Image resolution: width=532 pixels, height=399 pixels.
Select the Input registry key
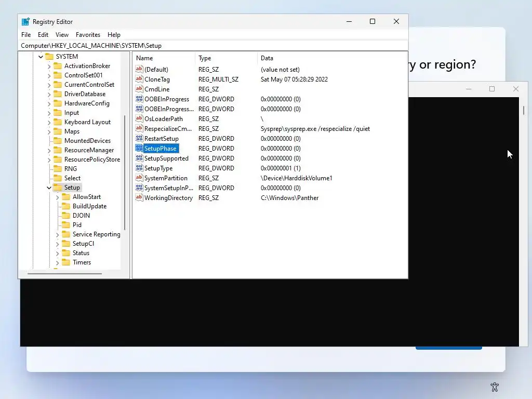[x=72, y=113]
